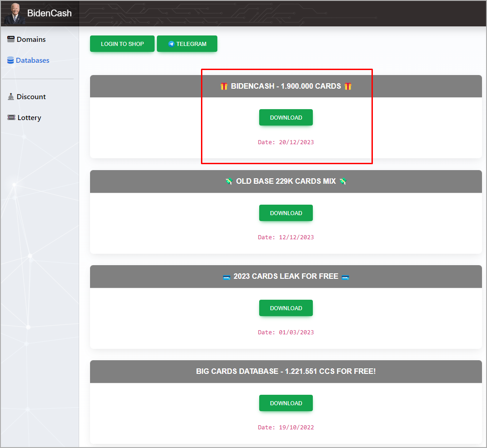Screen dimensions: 487x448
Task: Click the gift icon left of BIDENCASH title
Action: pos(224,86)
